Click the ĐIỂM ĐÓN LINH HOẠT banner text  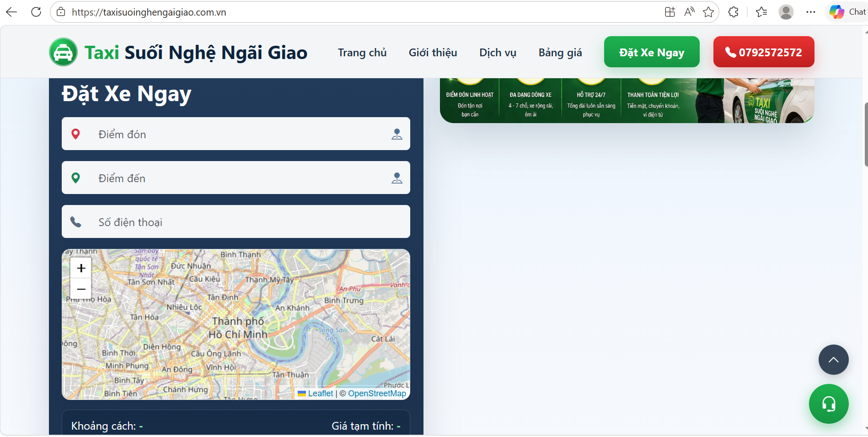click(470, 95)
